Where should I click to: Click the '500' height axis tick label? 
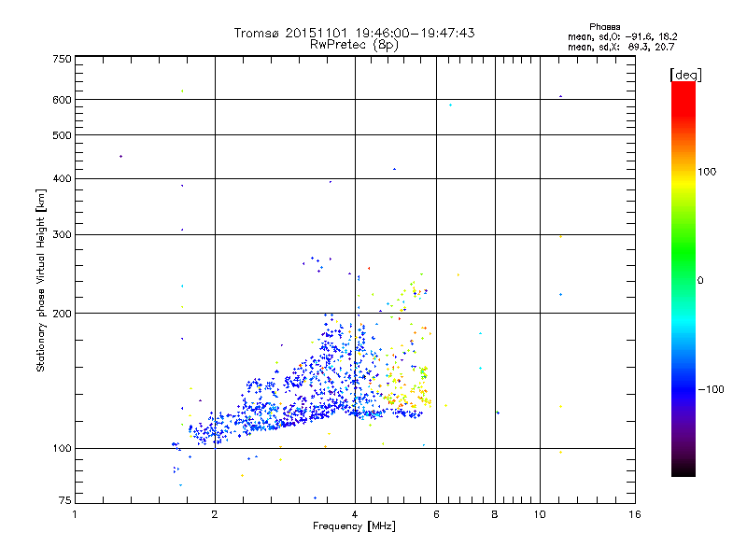click(62, 135)
